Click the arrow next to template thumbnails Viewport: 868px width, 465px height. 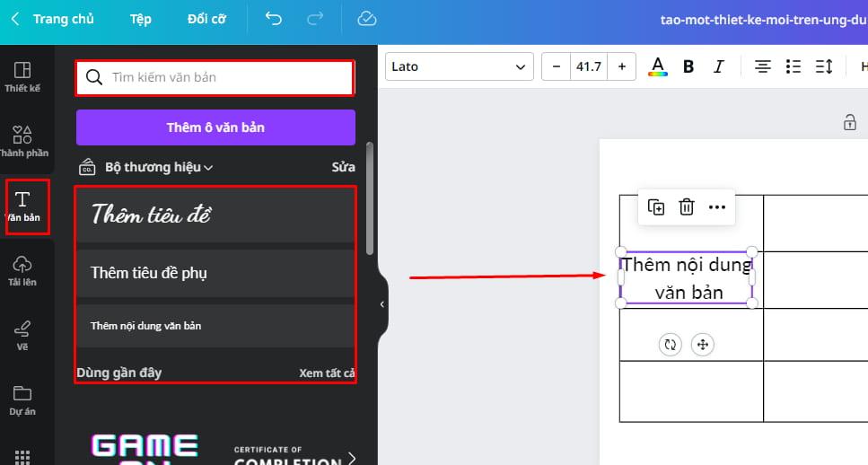coord(352,457)
